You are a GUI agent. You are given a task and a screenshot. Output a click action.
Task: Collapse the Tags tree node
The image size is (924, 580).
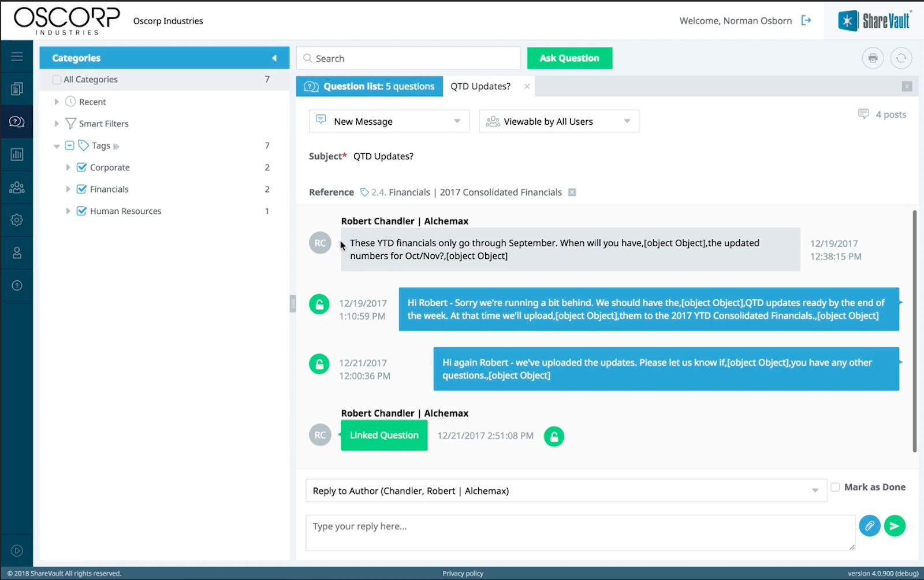click(x=57, y=146)
